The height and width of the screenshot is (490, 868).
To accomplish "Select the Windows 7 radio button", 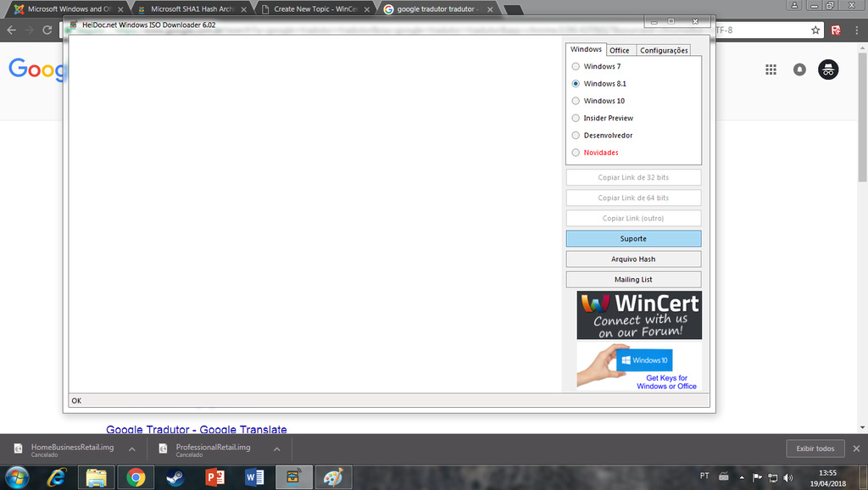I will pyautogui.click(x=576, y=66).
